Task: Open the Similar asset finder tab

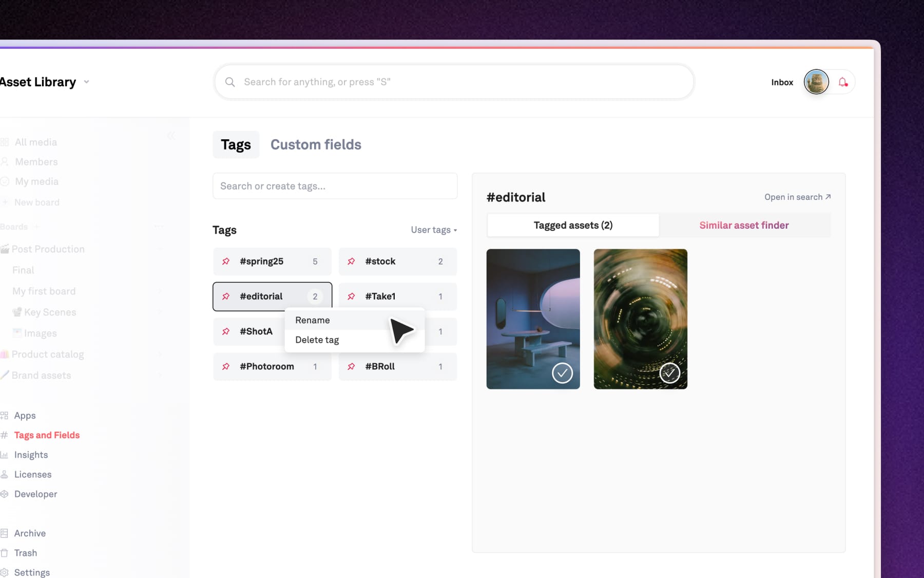Action: pos(744,225)
